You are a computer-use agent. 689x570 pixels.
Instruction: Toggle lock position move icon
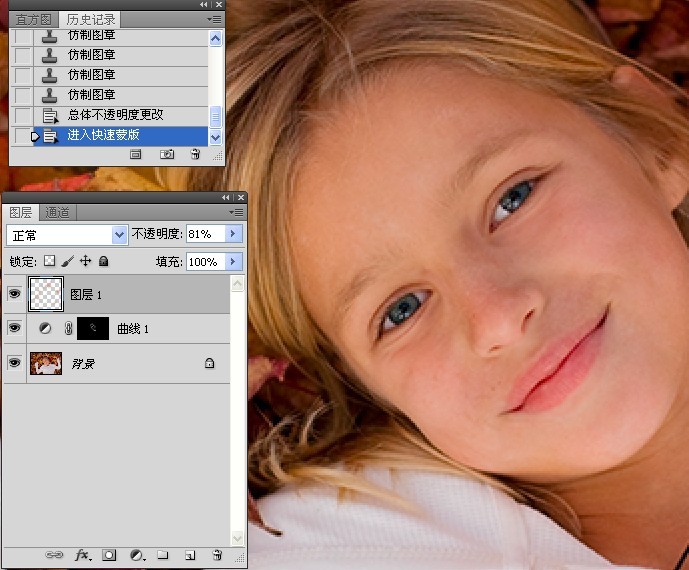(85, 261)
